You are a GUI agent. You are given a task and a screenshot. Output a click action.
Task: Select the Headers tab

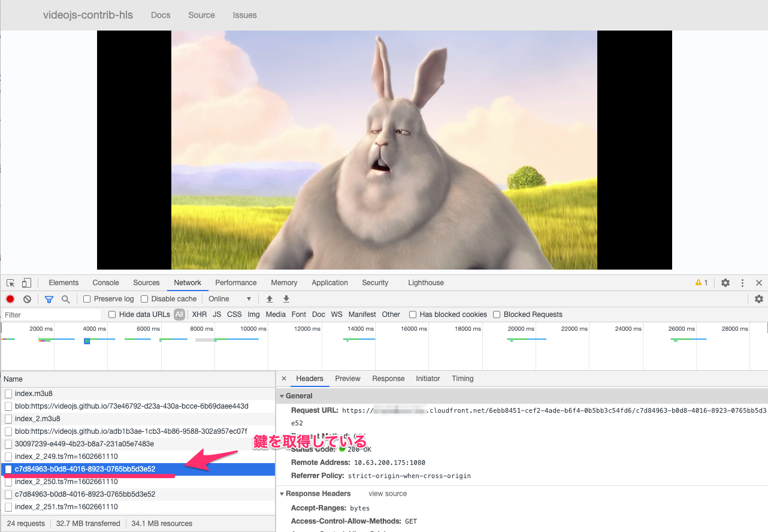pos(310,379)
